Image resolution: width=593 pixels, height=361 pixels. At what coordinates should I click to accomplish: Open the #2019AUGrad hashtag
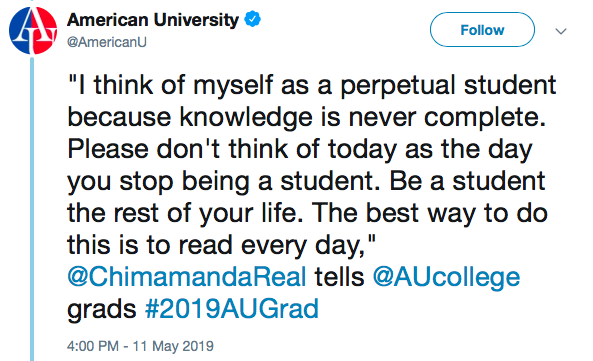coord(232,309)
